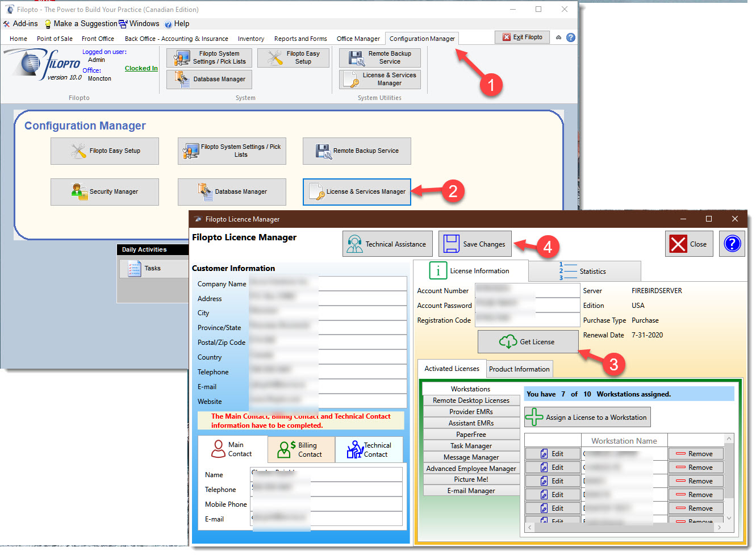The height and width of the screenshot is (555, 756).
Task: Click the Website input field
Action: 328,402
